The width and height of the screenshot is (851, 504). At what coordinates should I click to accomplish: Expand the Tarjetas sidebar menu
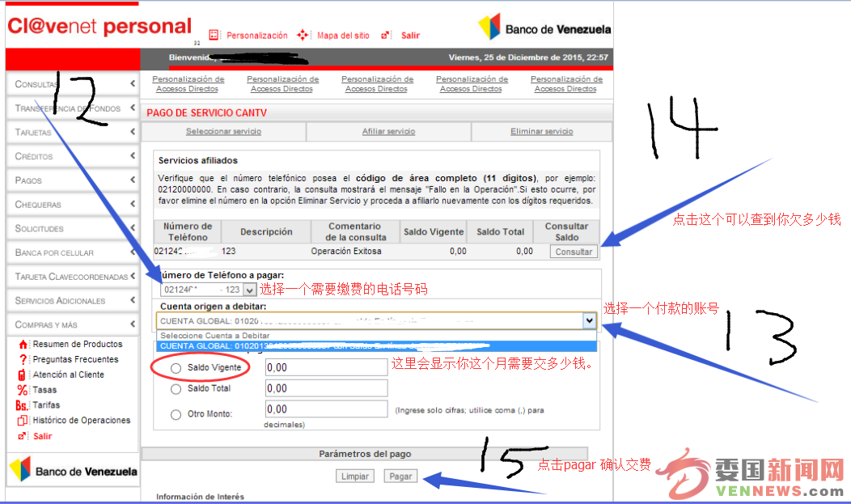pyautogui.click(x=73, y=132)
